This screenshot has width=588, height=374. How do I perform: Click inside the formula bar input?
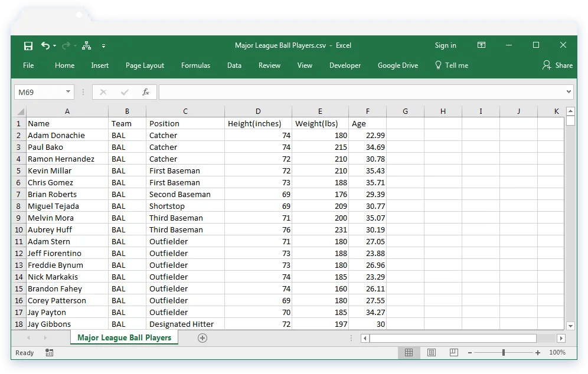tap(362, 92)
